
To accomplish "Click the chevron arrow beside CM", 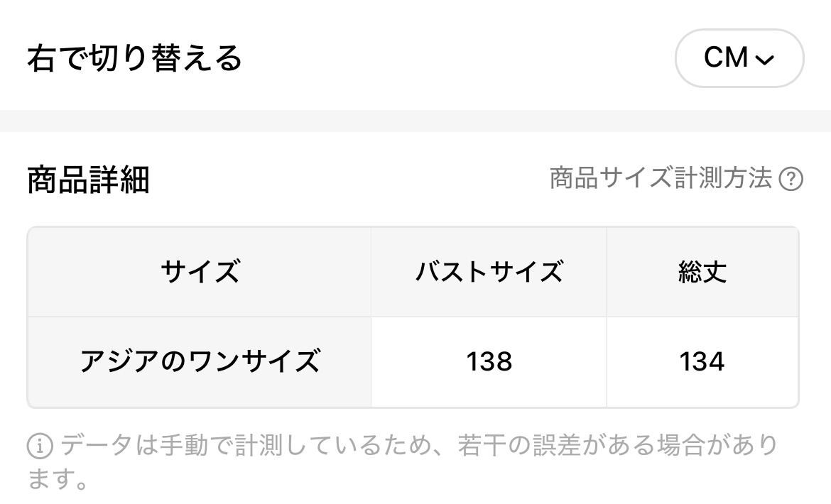I will (764, 60).
